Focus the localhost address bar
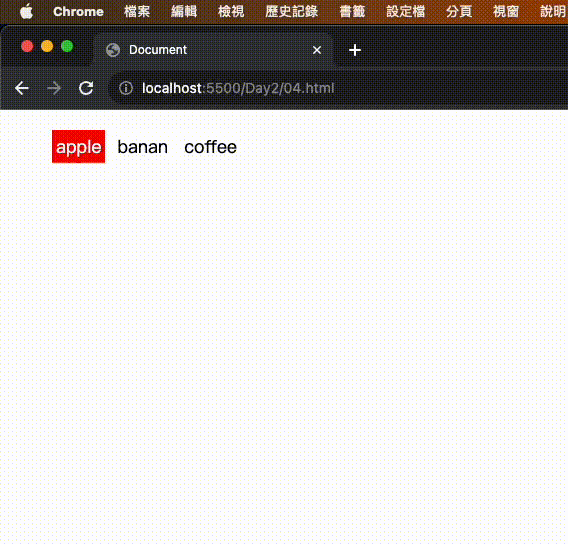The image size is (568, 544). [x=338, y=88]
